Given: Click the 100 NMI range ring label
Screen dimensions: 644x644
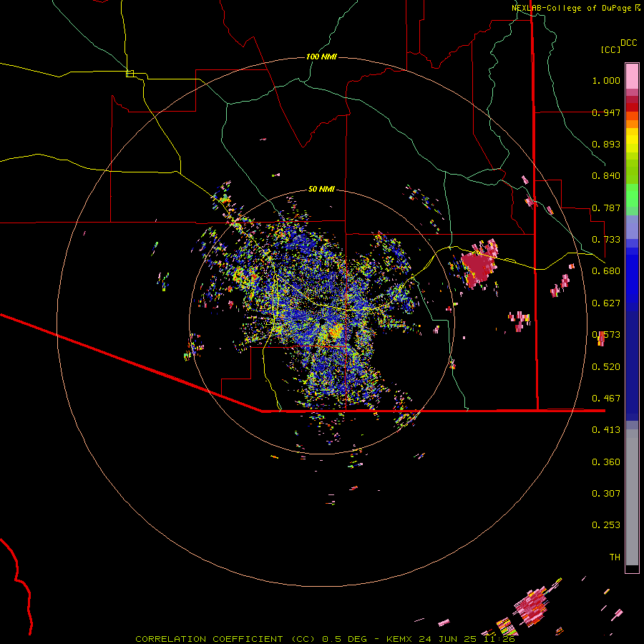Looking at the screenshot, I should pos(321,57).
